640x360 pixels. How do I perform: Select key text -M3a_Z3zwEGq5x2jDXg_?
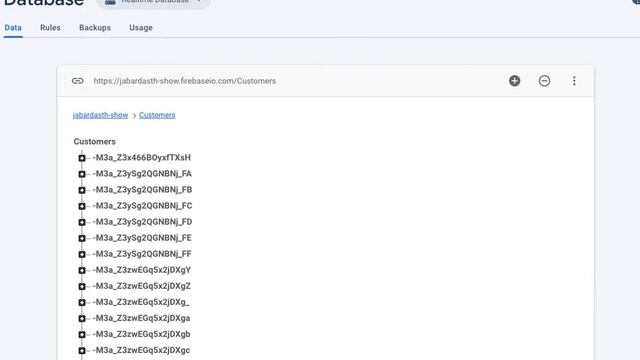pos(141,302)
